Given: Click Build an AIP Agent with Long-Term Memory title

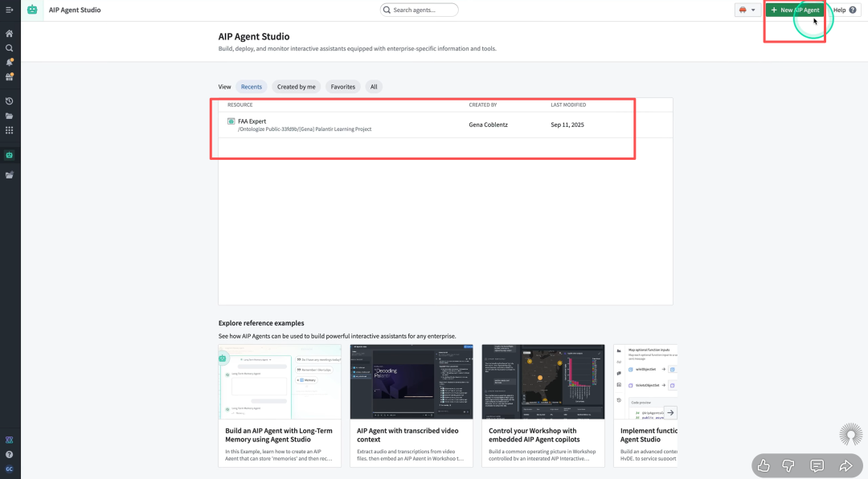Looking at the screenshot, I should click(278, 435).
